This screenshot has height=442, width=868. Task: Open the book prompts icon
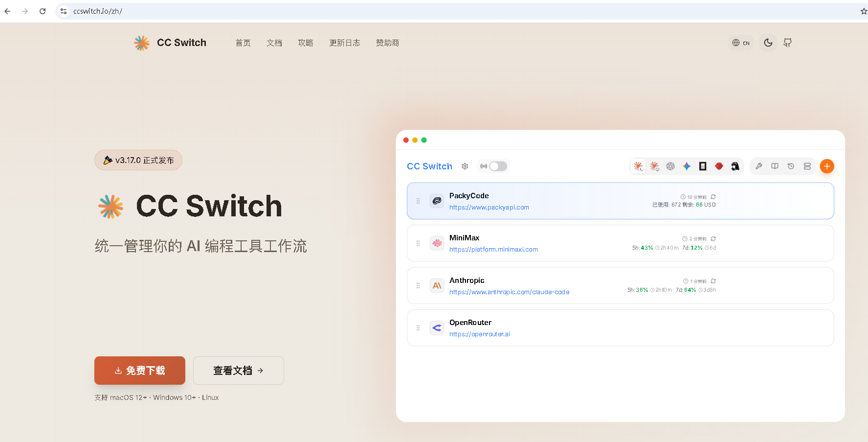pos(775,166)
